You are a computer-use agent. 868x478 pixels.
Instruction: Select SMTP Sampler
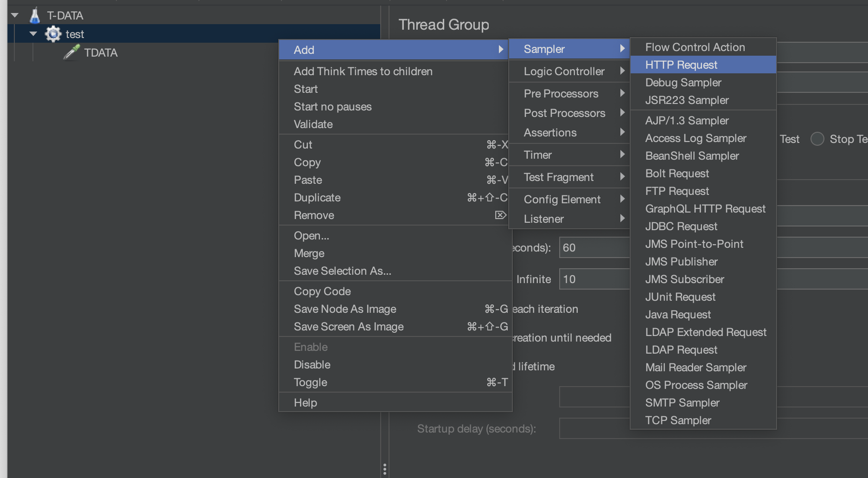click(x=703, y=402)
